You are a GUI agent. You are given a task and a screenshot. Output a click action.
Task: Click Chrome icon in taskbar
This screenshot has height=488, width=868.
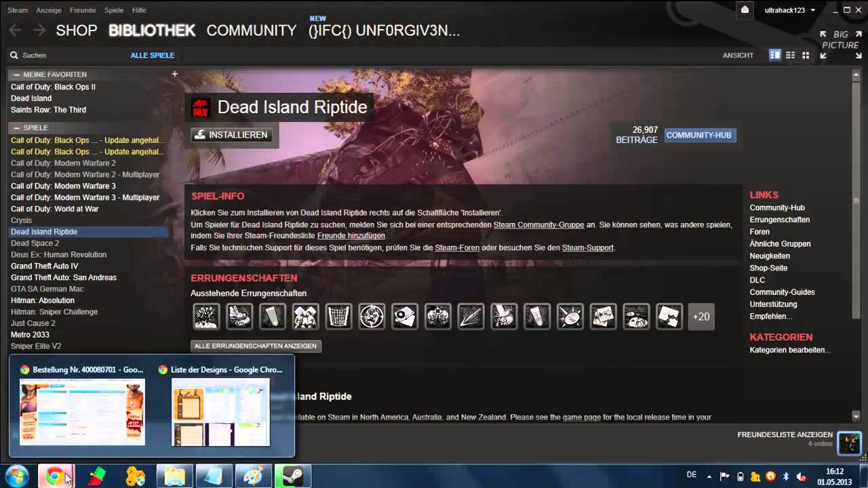(55, 476)
